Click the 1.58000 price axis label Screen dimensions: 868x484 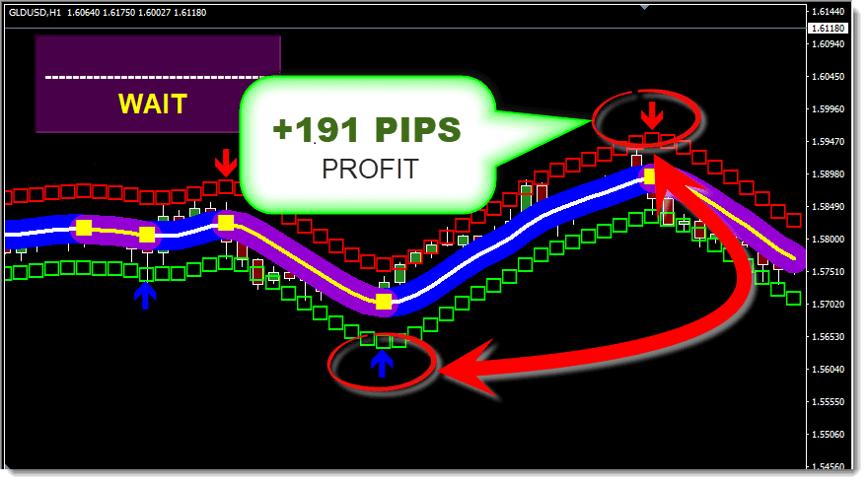coord(829,240)
